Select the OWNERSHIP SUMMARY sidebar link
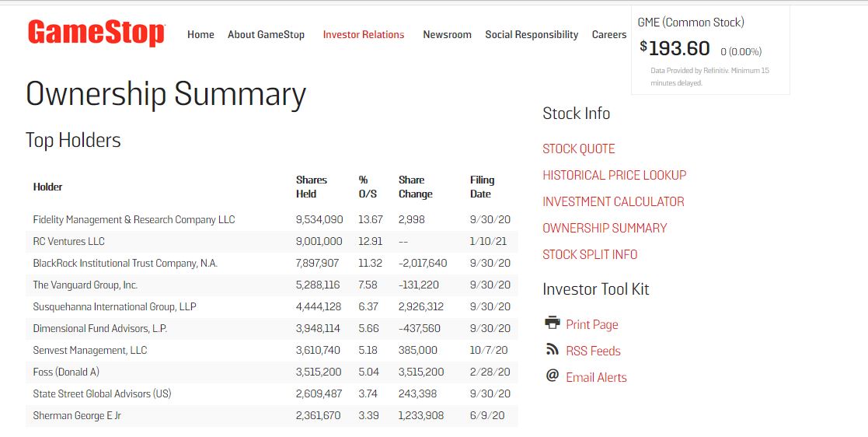 (x=605, y=228)
